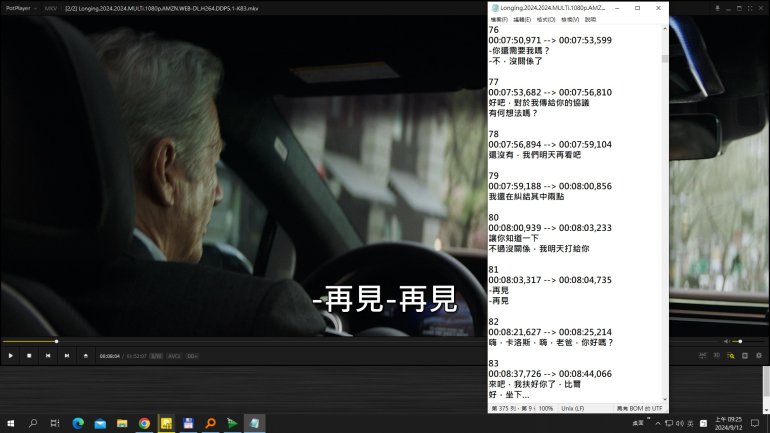Click Notepad scrollbar down arrow
Viewport: 770px width, 433px height.
(x=665, y=399)
